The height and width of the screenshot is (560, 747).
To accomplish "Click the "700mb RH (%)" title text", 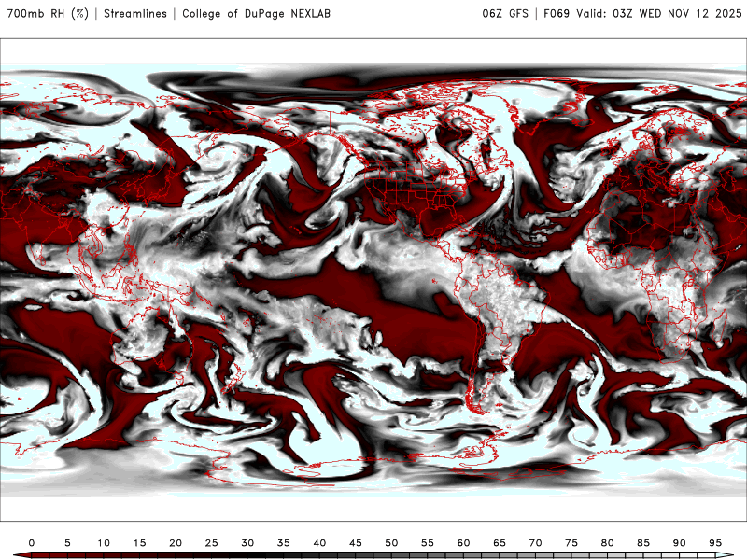I will [48, 14].
